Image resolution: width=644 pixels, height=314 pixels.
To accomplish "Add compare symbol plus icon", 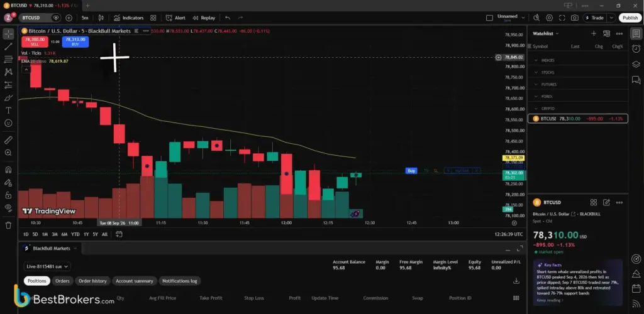I will click(69, 18).
